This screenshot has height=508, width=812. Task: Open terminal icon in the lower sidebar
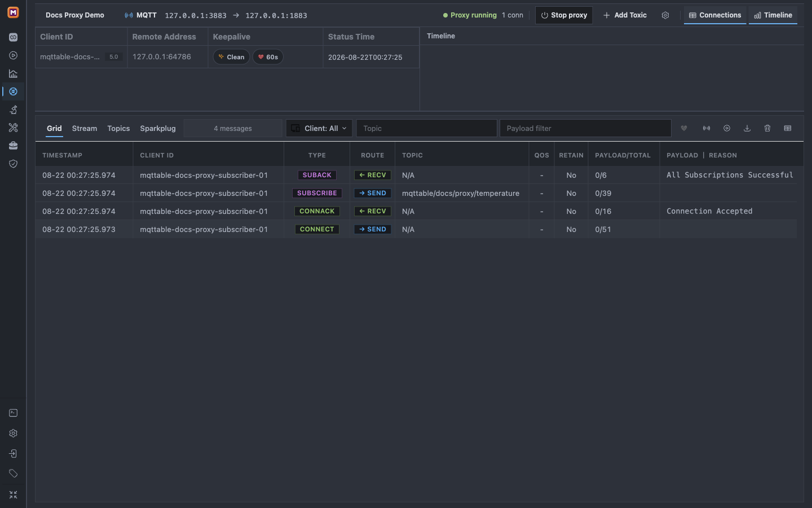13,413
